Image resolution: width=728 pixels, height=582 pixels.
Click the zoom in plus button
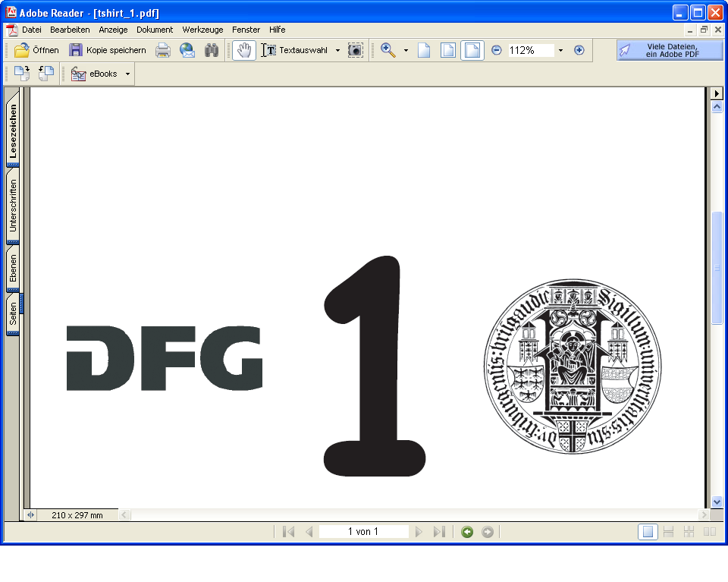(x=579, y=50)
